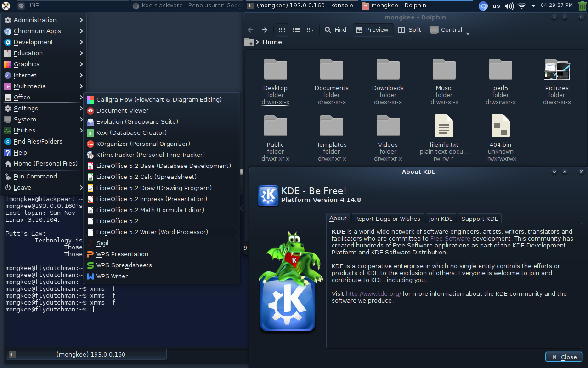588x368 pixels.
Task: Toggle Split view in Dolphin
Action: [x=409, y=30]
